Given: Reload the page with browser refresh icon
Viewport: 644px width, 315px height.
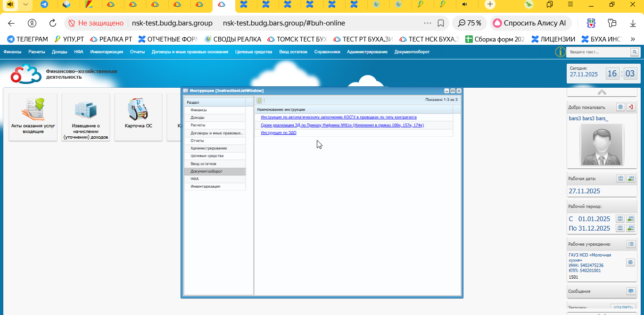Looking at the screenshot, I should coord(53,23).
